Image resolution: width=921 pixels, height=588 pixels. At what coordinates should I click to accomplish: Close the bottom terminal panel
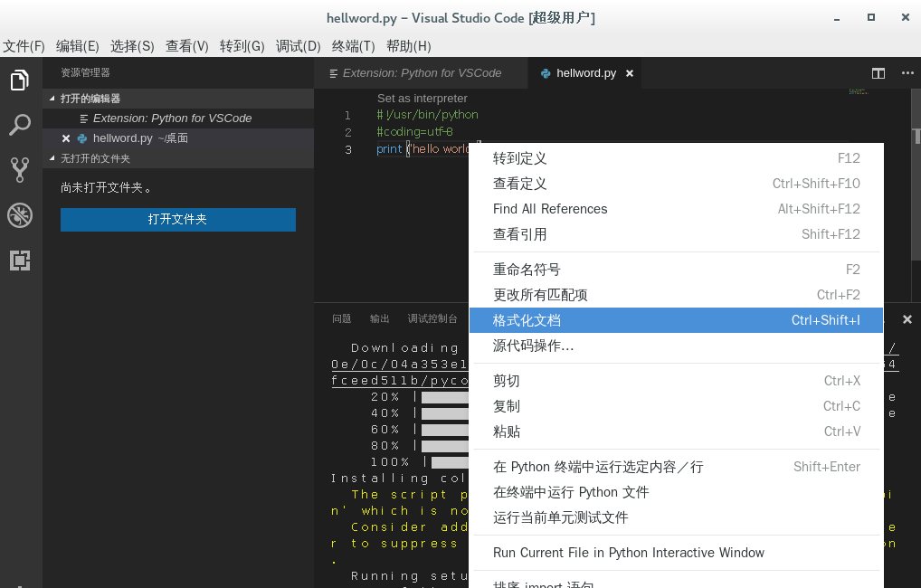click(x=907, y=319)
